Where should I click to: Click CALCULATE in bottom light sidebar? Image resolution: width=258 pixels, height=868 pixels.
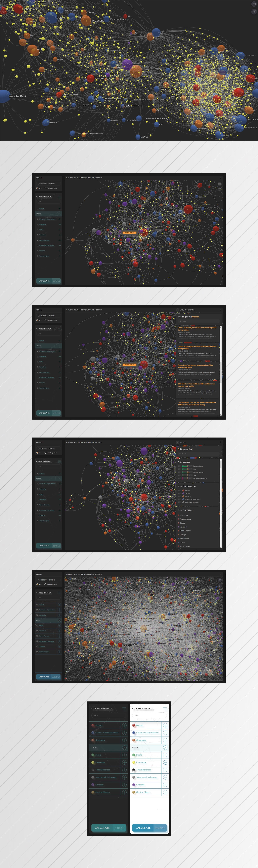point(149,828)
